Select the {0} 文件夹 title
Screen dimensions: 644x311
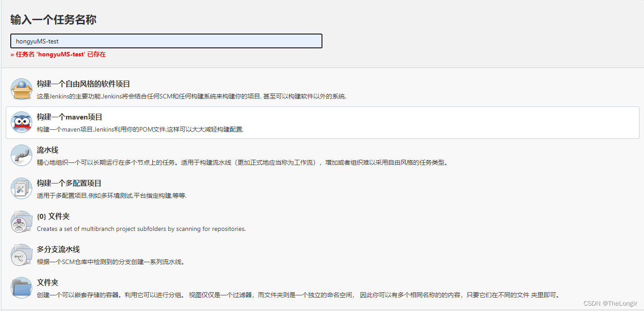pyautogui.click(x=53, y=216)
